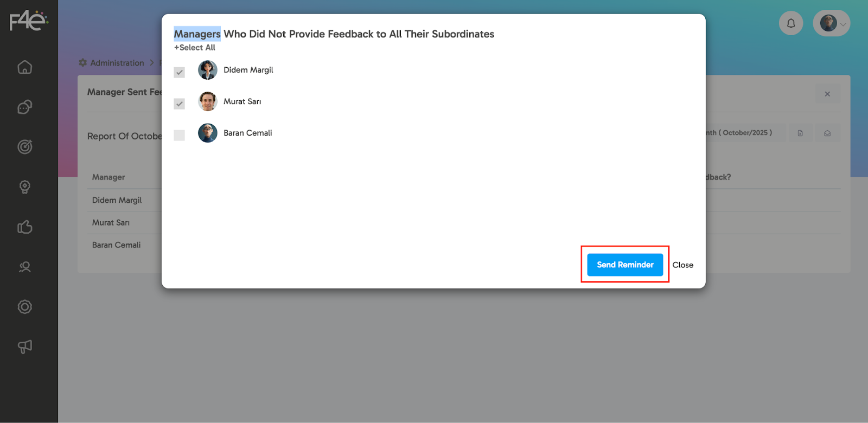Viewport: 868px width, 423px height.
Task: Click the Send Reminder button
Action: (625, 265)
